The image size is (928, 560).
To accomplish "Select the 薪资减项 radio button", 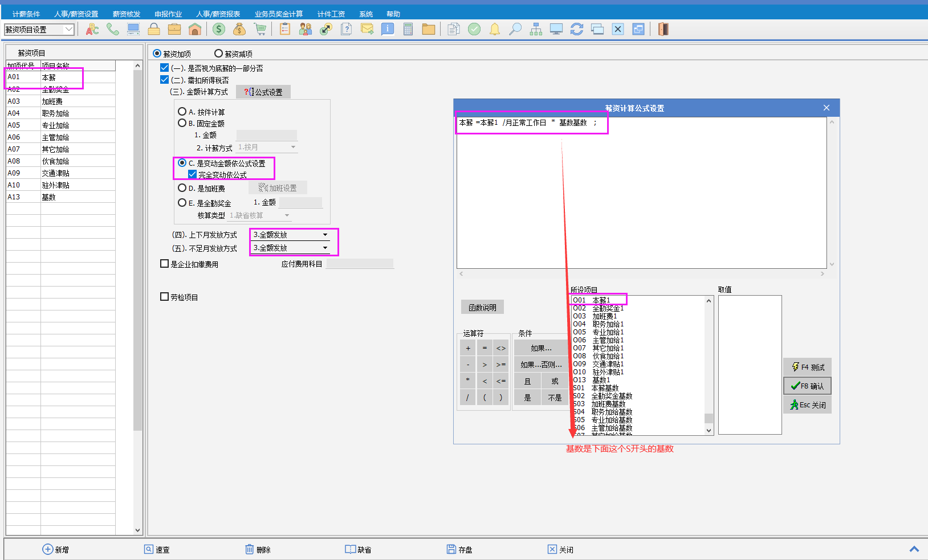I will (218, 54).
